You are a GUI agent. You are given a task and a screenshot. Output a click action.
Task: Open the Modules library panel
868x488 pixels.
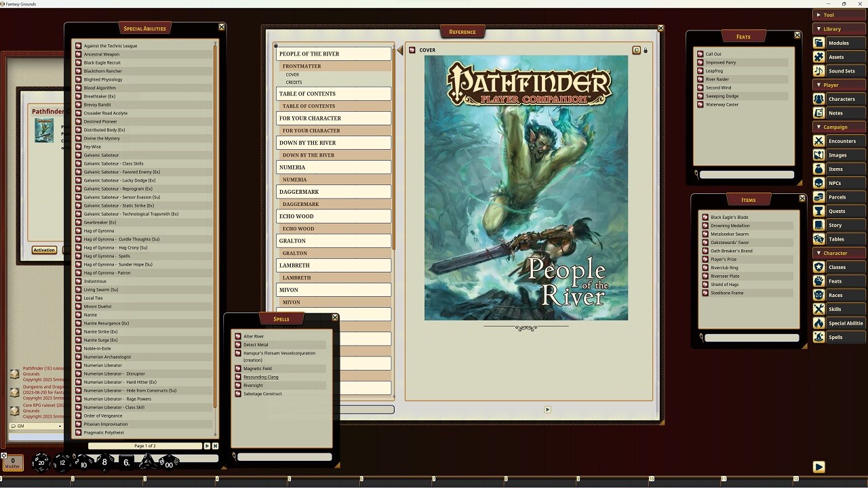(x=839, y=42)
